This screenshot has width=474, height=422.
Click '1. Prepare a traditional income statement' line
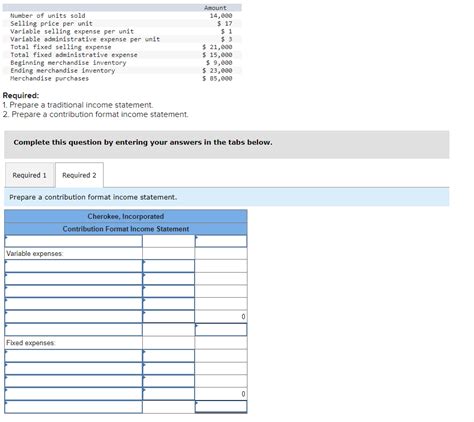(78, 105)
